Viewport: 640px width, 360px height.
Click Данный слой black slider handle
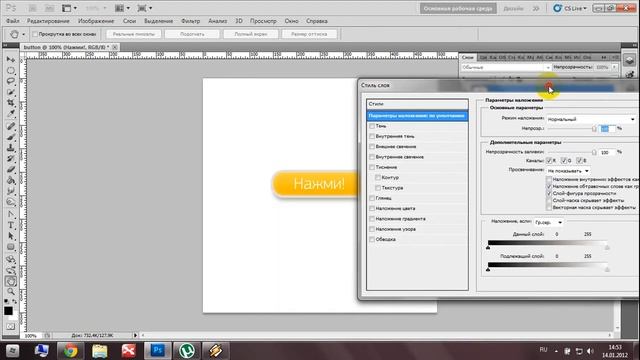coord(488,248)
